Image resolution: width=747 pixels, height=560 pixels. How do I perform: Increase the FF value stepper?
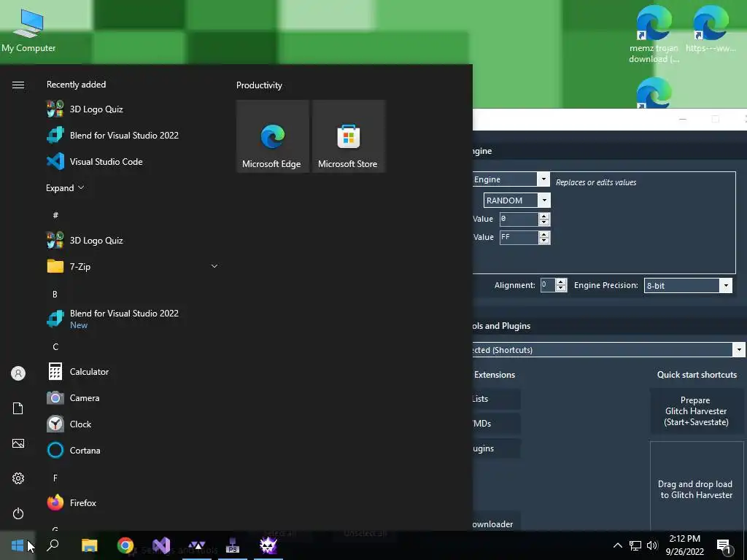click(544, 234)
